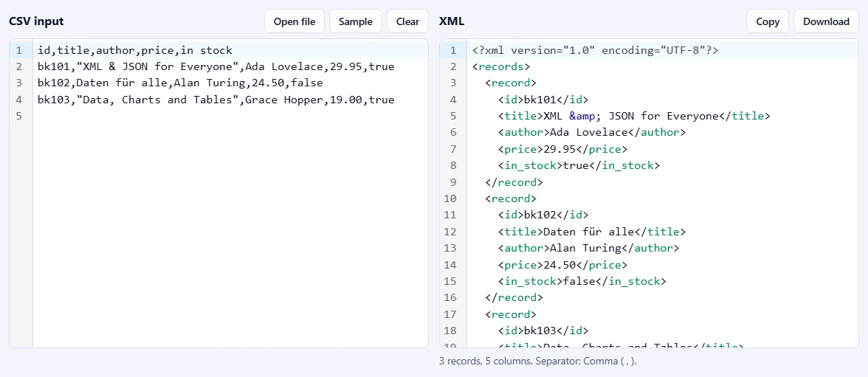
Task: Click CSV line for bk103 Grace Hopper
Action: [216, 100]
